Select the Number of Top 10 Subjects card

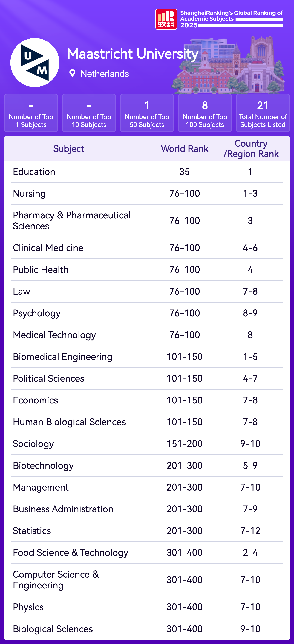[x=89, y=113]
